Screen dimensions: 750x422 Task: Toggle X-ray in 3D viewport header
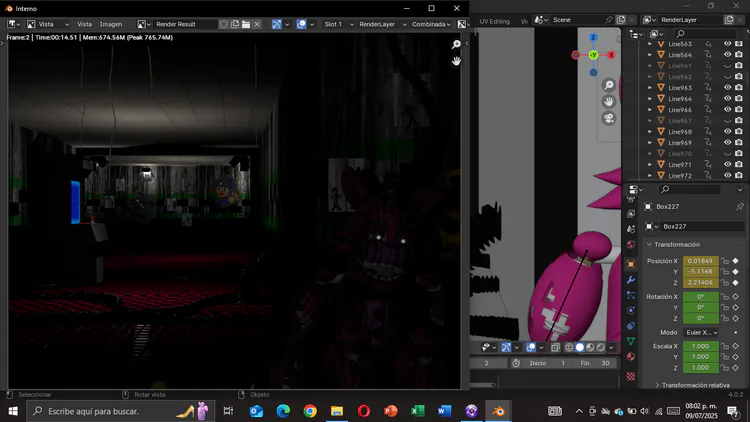coord(555,347)
